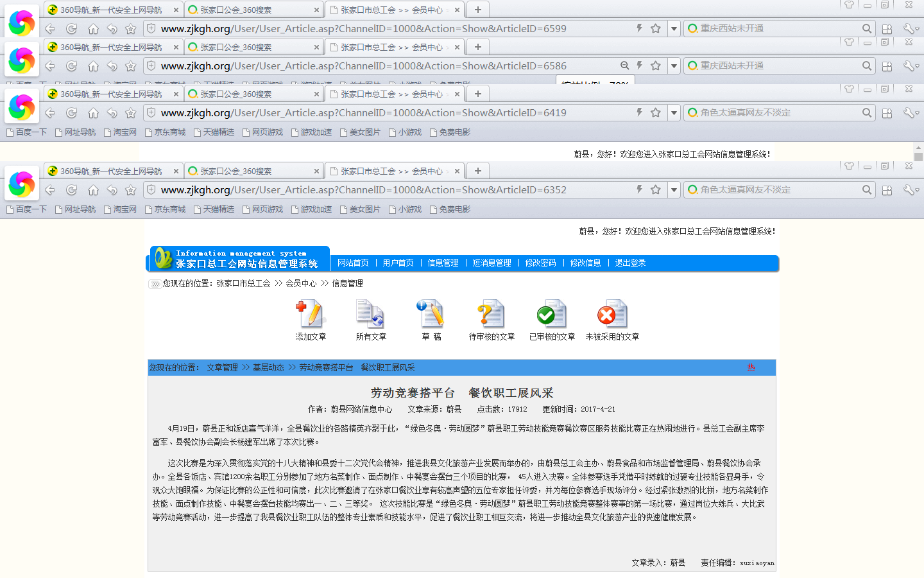Click the zoom magnifier in the ArticleID=6586 address bar
Screen dimensions: 924x578
pos(624,66)
